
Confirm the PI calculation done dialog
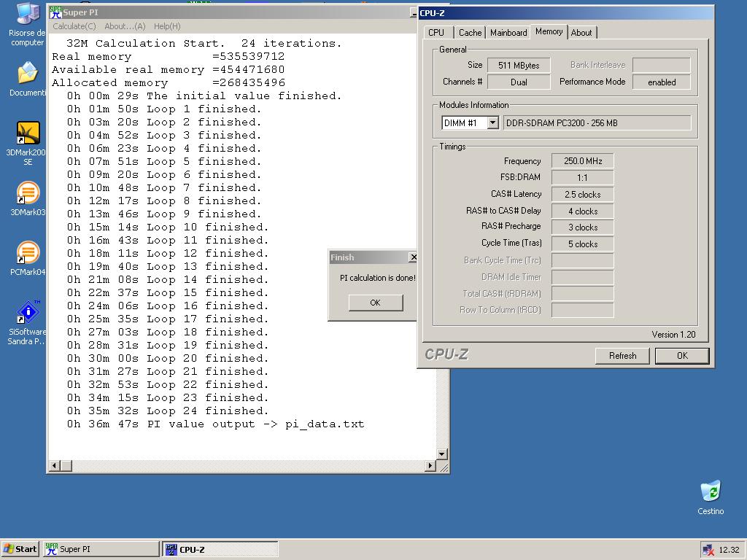tap(375, 303)
